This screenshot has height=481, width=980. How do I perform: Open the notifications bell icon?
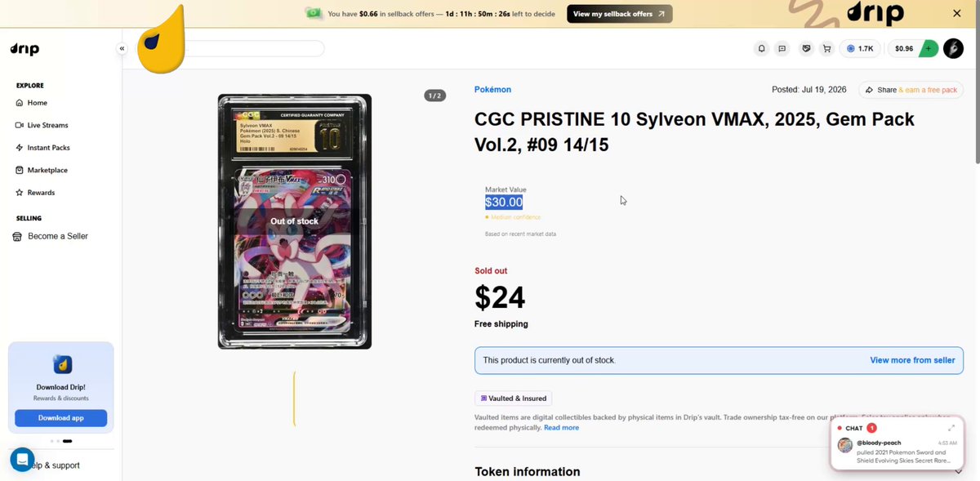pos(762,49)
